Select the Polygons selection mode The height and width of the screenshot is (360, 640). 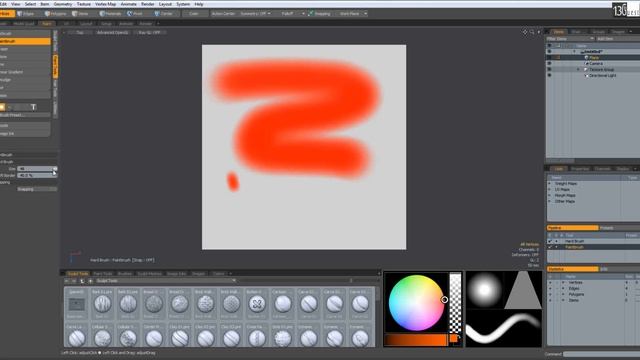56,13
